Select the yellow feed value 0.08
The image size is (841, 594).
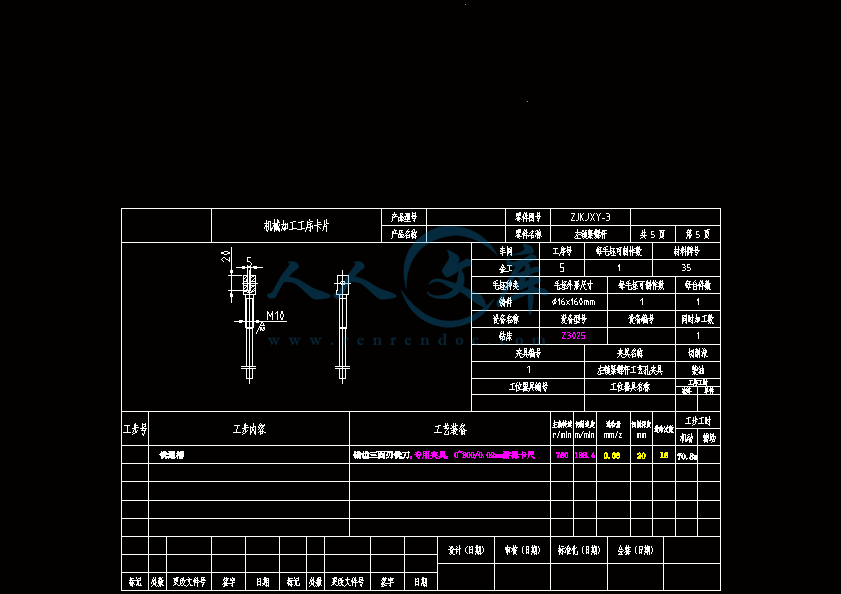pyautogui.click(x=612, y=456)
